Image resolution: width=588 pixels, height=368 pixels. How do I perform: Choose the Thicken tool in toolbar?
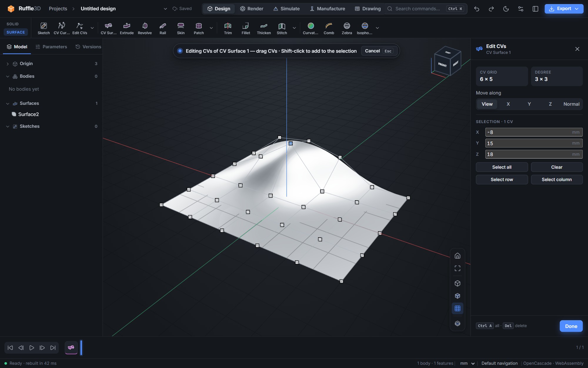(264, 28)
